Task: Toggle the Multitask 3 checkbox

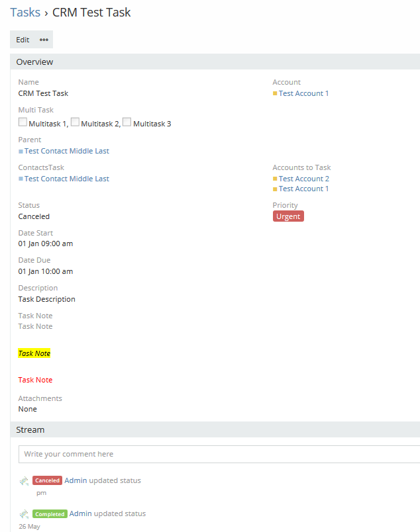Action: (127, 122)
